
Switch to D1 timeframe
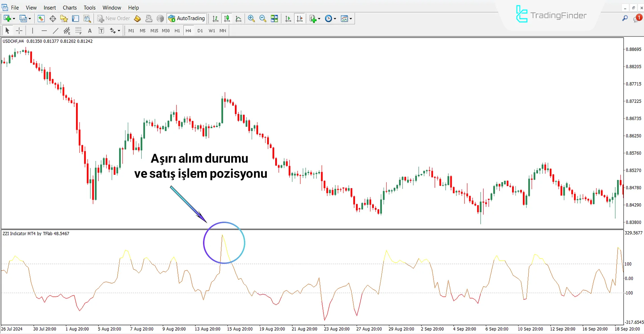(200, 31)
